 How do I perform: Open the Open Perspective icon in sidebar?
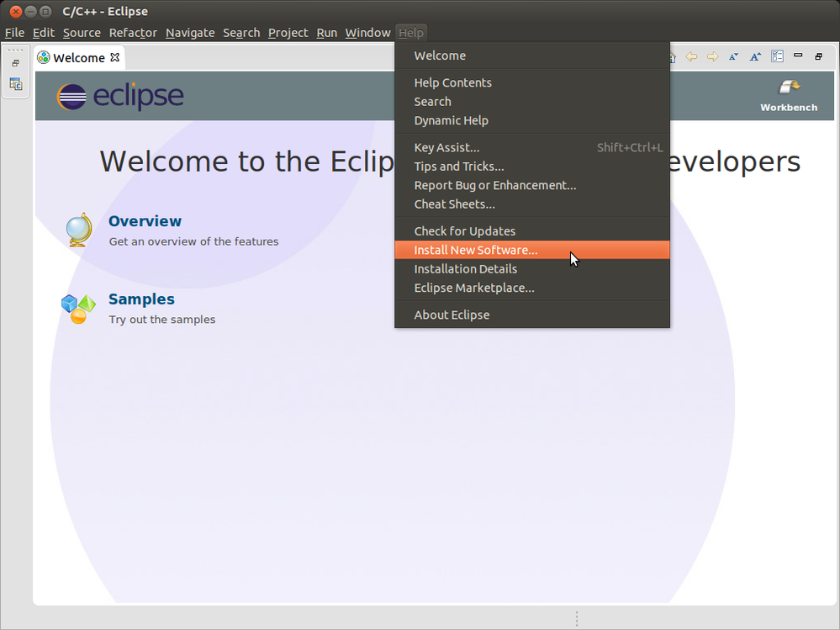click(15, 61)
